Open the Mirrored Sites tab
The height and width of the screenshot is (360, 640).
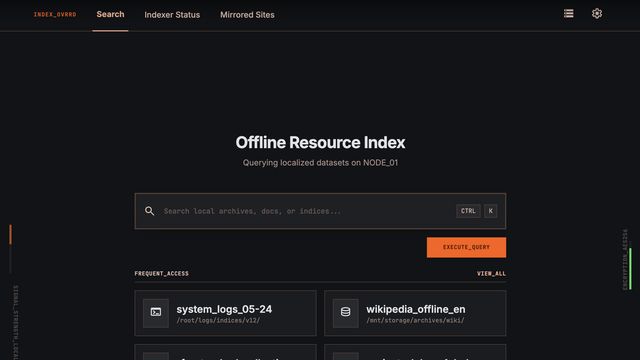coord(247,15)
